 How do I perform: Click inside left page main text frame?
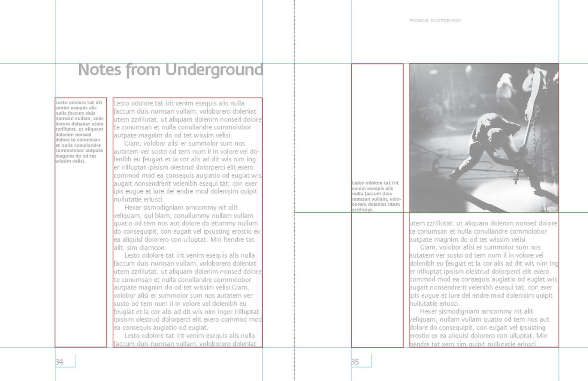click(x=188, y=223)
